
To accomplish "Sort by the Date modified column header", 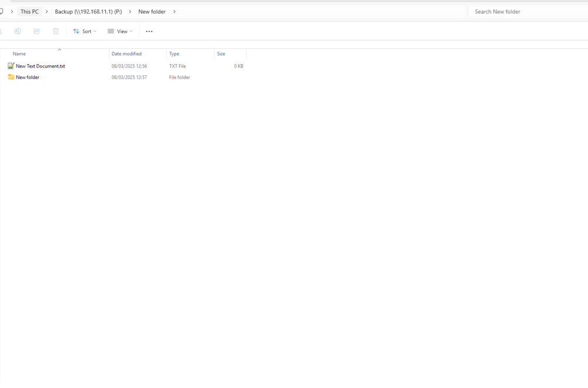I will [x=126, y=54].
